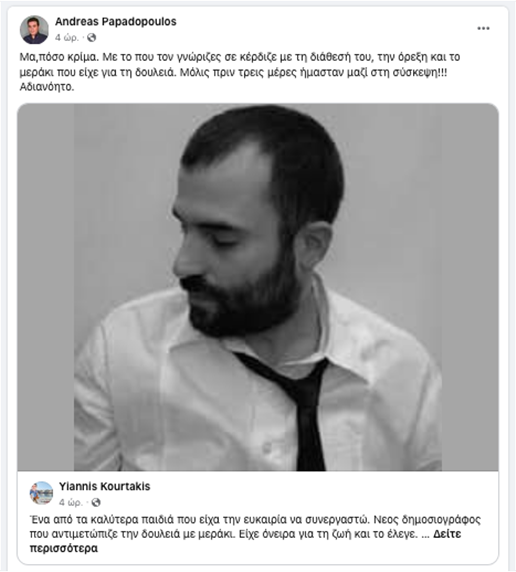516x572 pixels.
Task: Expand the shared post with 'Δείτε περισσότερα'
Action: click(245, 541)
